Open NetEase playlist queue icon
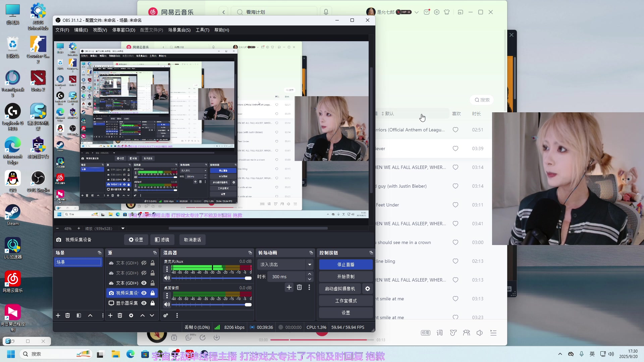This screenshot has width=644, height=362. [493, 333]
